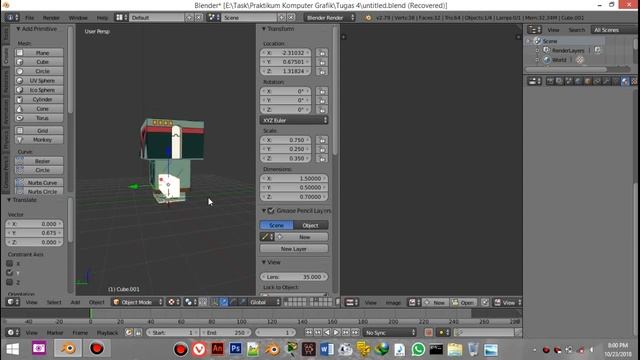The width and height of the screenshot is (640, 360).
Task: Add a Torus mesh primitive
Action: [39, 118]
